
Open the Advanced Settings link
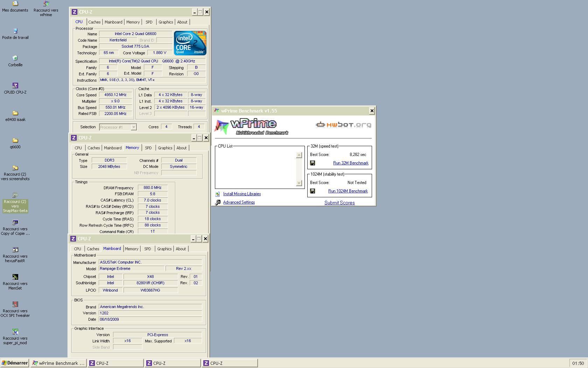pos(239,202)
